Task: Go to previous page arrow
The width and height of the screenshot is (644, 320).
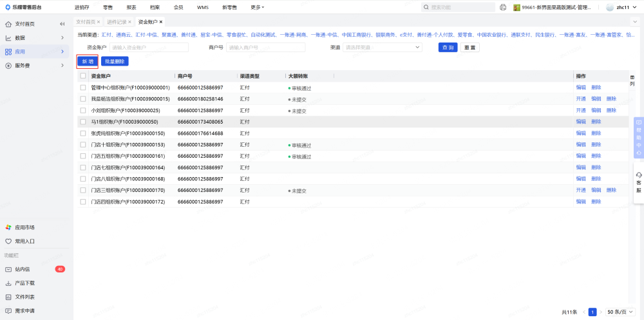Action: point(583,312)
